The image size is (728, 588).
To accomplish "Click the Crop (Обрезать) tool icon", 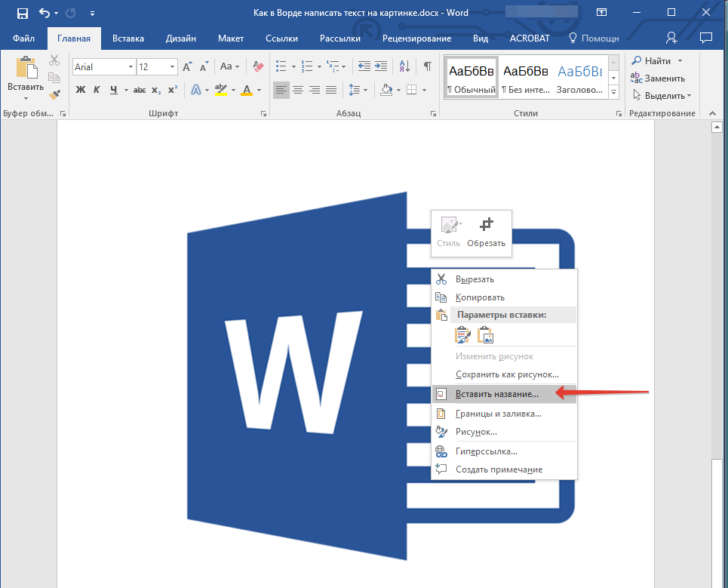I will tap(487, 225).
